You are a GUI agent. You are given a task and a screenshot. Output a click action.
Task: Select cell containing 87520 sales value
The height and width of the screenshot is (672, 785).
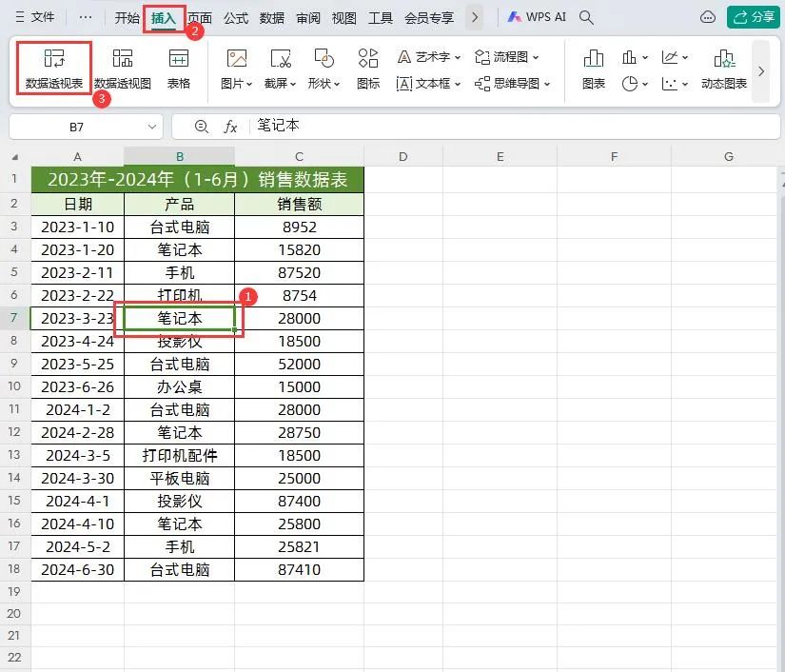click(x=299, y=272)
